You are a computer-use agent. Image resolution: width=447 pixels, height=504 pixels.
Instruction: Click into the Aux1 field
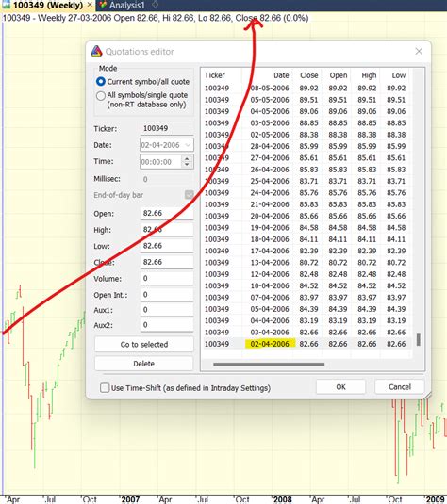pos(167,310)
